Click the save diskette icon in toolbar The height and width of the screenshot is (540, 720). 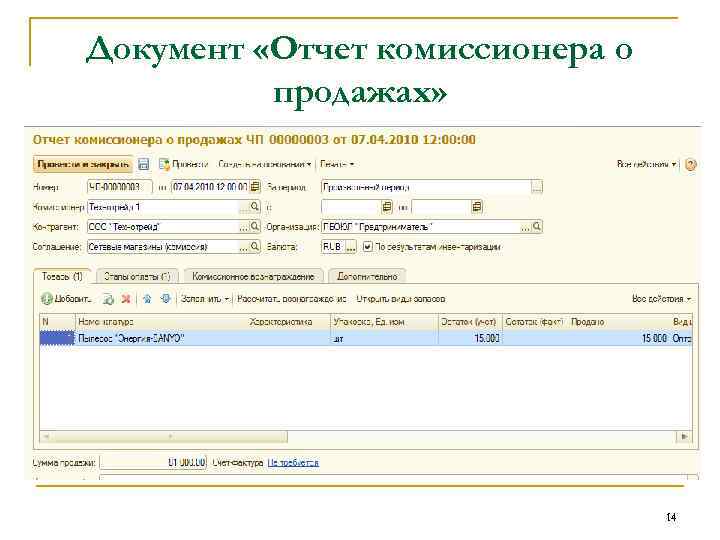click(x=144, y=164)
